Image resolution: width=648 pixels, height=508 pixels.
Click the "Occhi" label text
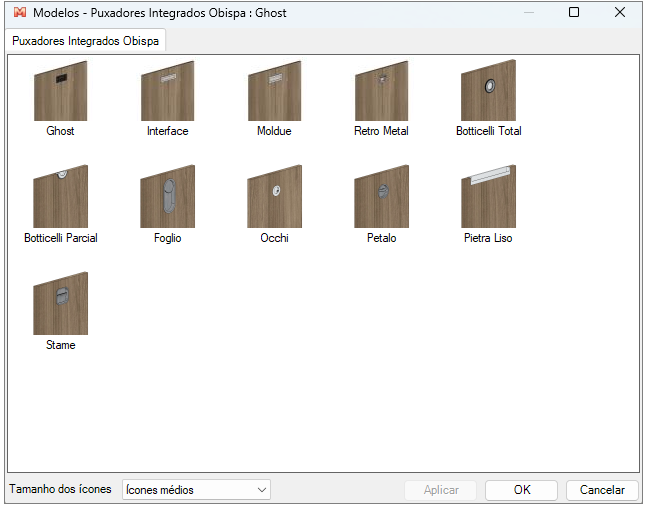tap(274, 238)
